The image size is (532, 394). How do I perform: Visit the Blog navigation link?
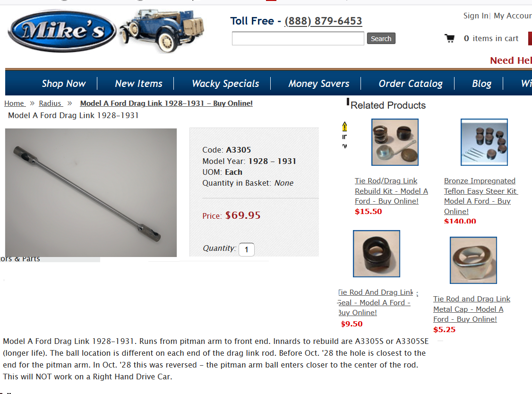coord(481,84)
